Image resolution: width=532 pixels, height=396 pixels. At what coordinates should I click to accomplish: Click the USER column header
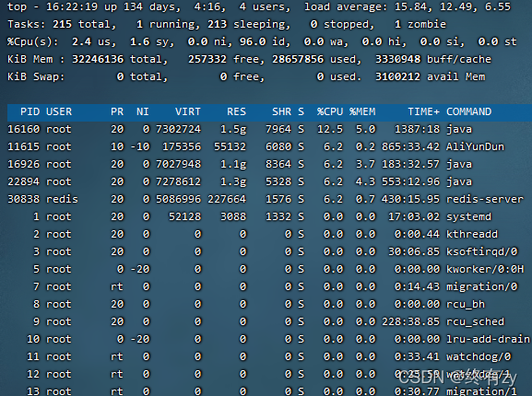(59, 111)
